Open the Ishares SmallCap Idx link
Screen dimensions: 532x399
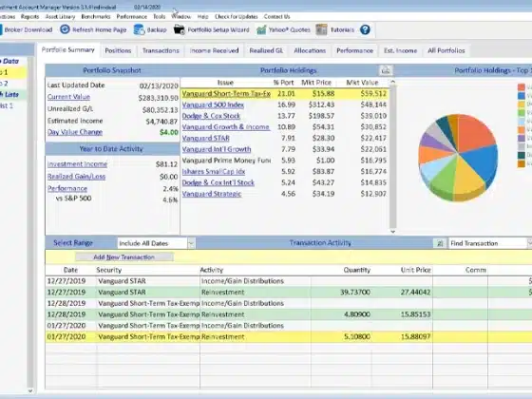coord(214,172)
